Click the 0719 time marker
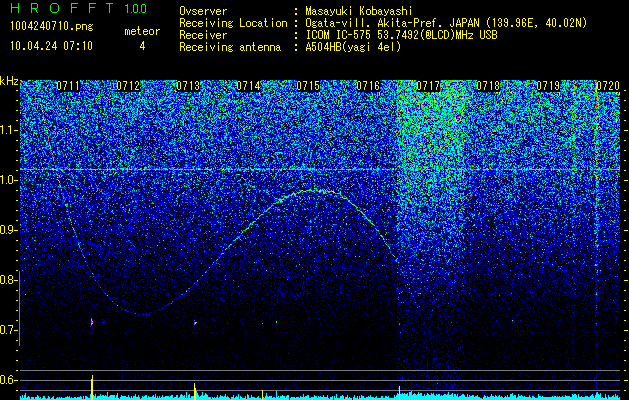 (x=548, y=86)
